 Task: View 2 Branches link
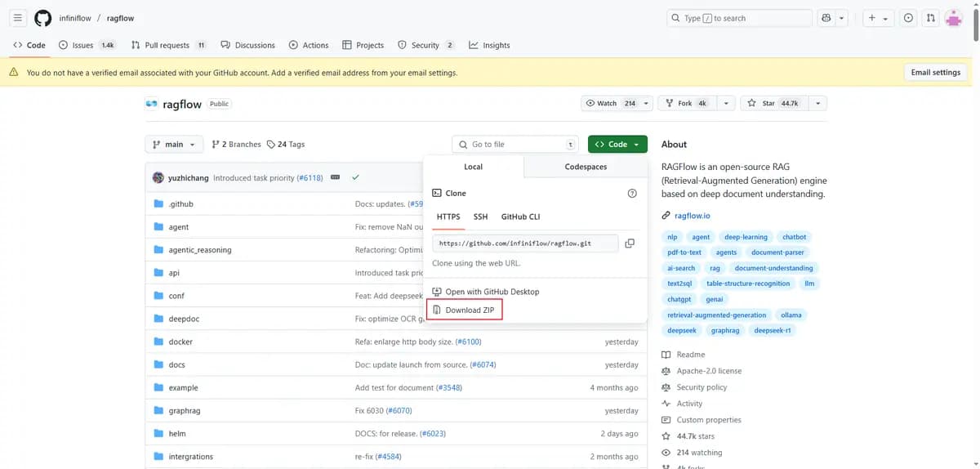[x=236, y=145]
